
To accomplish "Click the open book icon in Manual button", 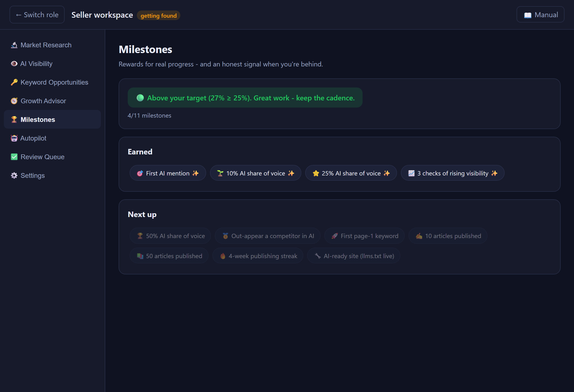I will point(528,15).
